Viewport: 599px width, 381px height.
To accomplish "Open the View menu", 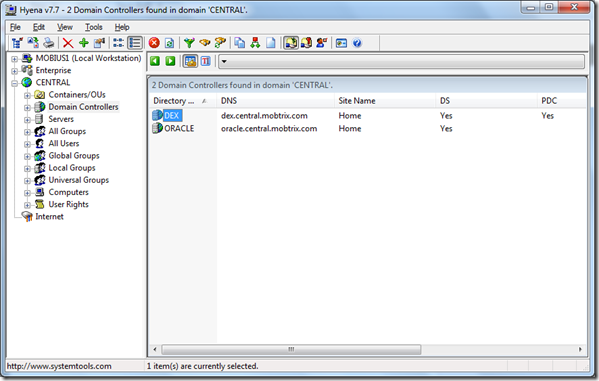I will (65, 27).
